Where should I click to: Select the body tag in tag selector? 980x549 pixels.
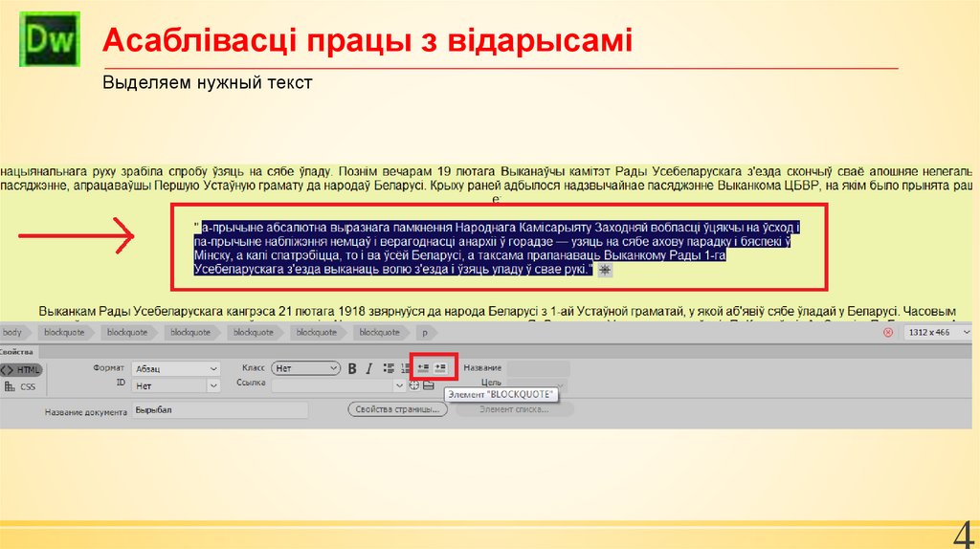[x=13, y=332]
